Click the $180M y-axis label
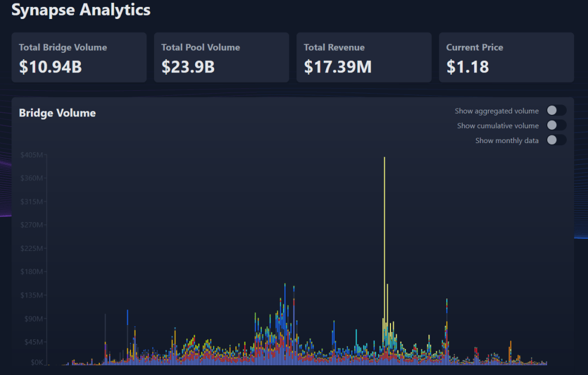 pos(32,272)
